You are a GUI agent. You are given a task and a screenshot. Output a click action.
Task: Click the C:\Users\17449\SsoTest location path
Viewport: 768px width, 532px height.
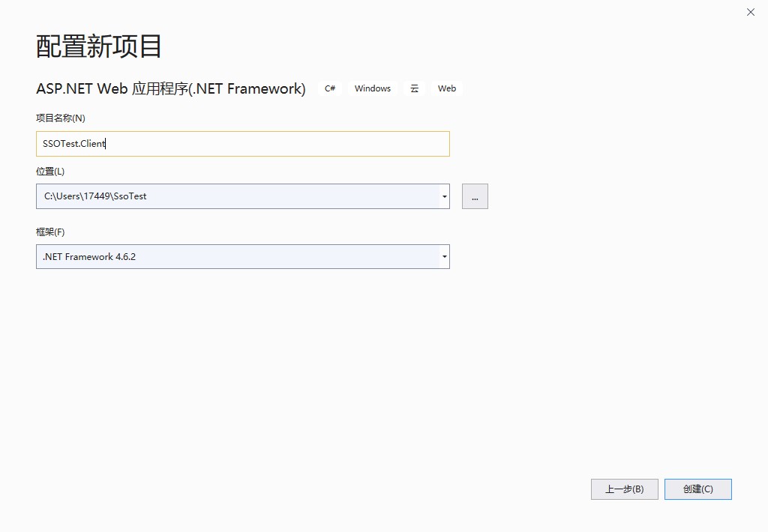pyautogui.click(x=95, y=196)
